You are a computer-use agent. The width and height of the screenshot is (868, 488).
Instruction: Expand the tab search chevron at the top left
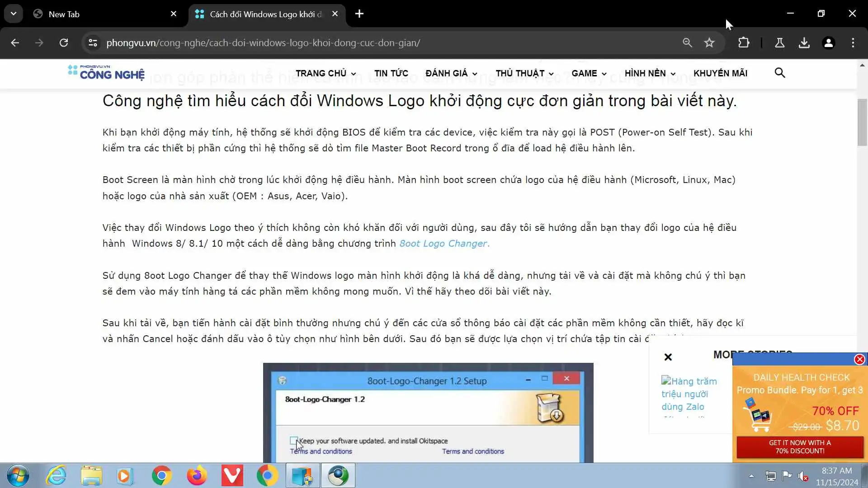tap(14, 14)
